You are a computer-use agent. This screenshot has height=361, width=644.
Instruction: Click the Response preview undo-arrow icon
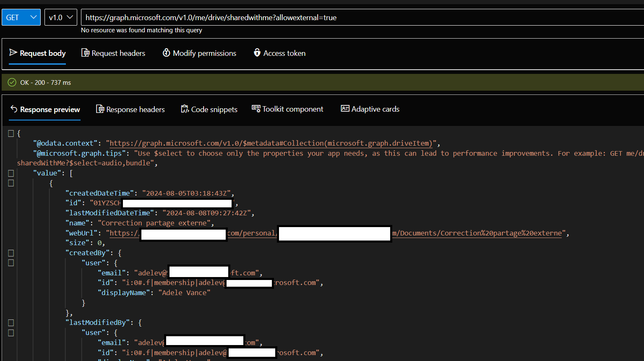(14, 109)
